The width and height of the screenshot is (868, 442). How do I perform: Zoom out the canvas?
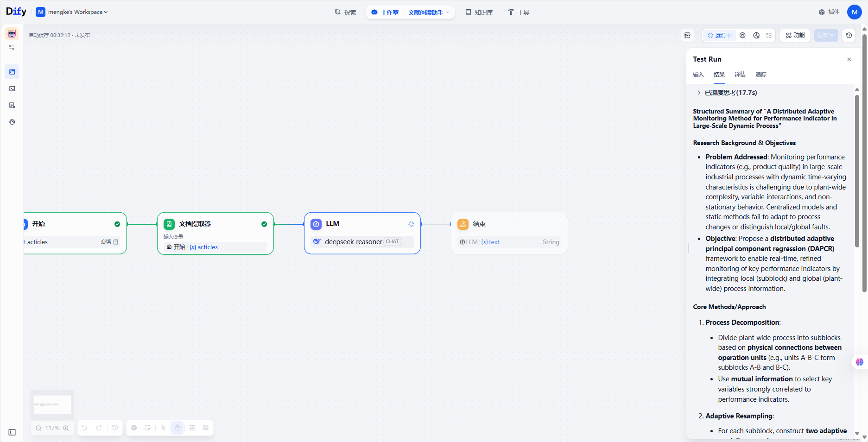point(39,428)
